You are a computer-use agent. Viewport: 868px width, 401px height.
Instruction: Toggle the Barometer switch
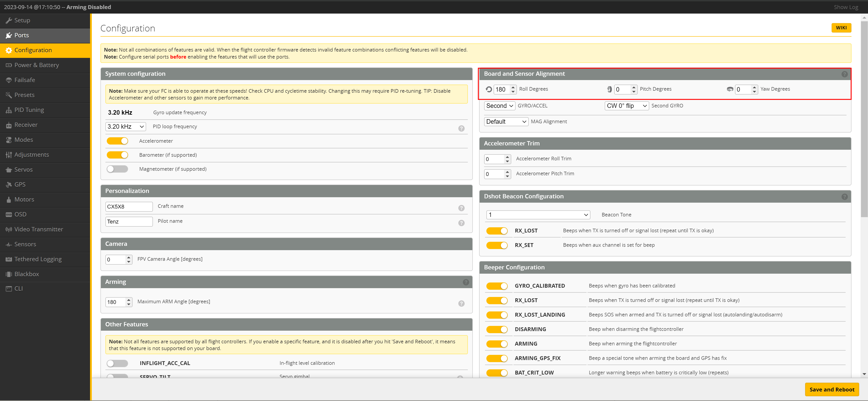pos(117,155)
